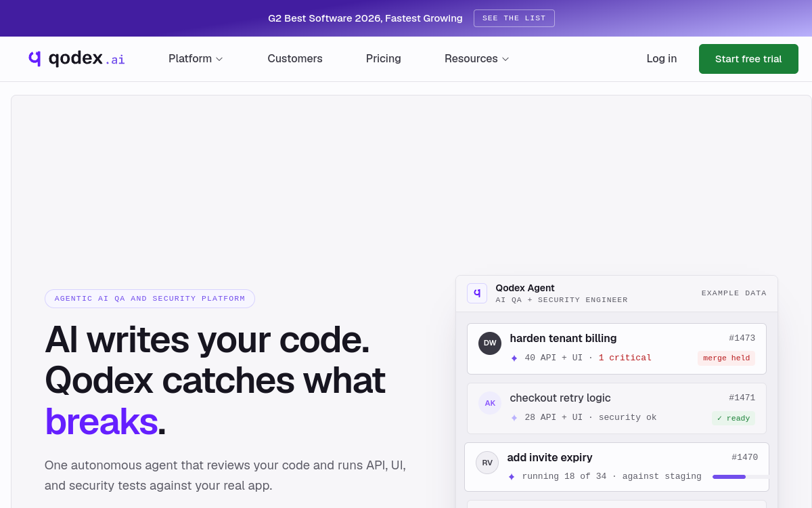
Task: Click the Agentic AI QA and Security Platform pill
Action: 150,299
